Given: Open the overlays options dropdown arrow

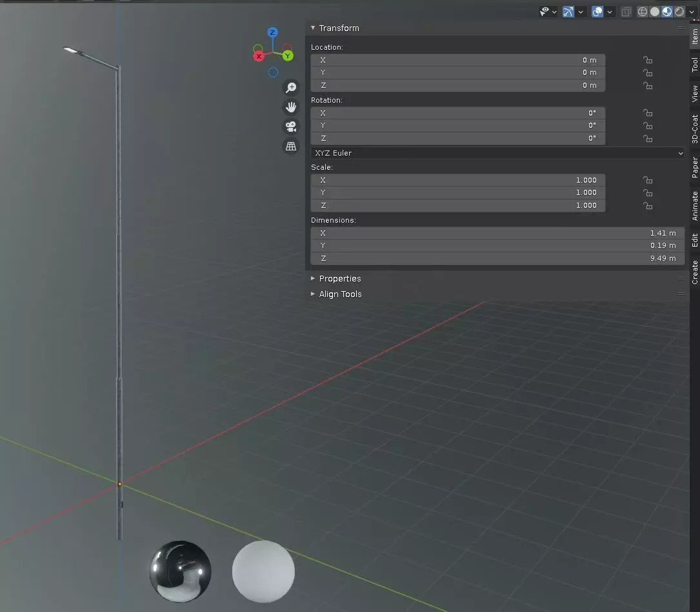Looking at the screenshot, I should point(610,12).
